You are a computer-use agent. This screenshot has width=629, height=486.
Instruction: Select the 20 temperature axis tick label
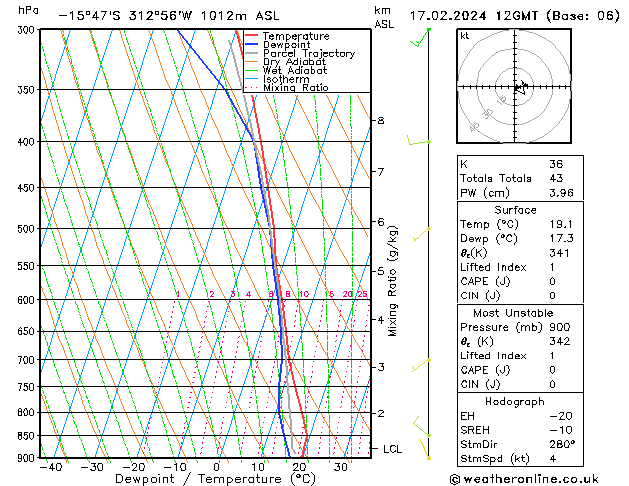299,467
